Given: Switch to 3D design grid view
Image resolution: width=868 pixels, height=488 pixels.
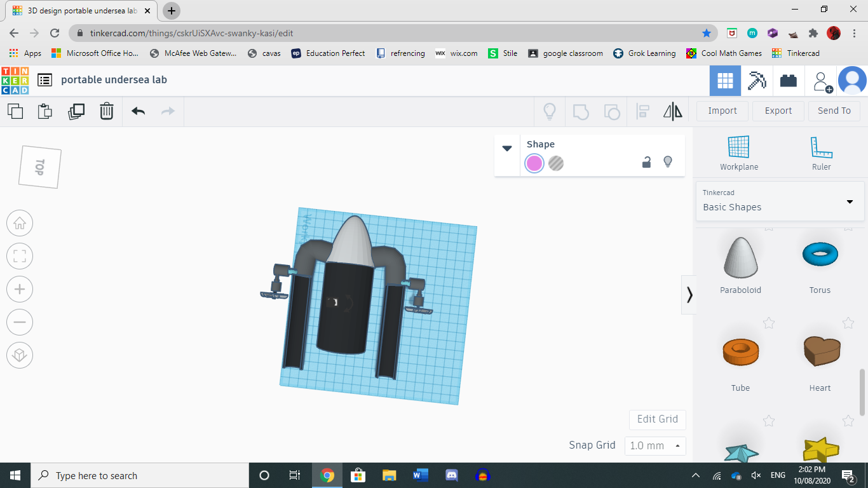Looking at the screenshot, I should point(725,81).
